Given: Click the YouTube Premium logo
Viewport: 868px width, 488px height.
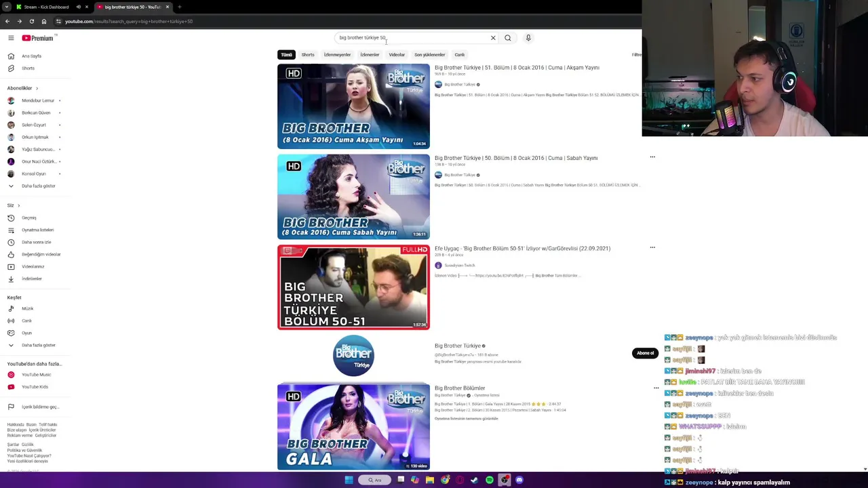Looking at the screenshot, I should pos(37,38).
